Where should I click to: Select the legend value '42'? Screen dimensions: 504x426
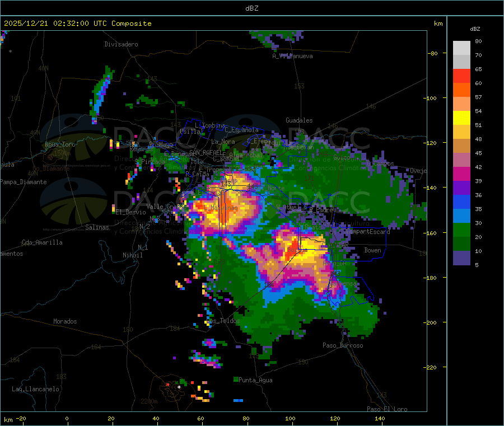pyautogui.click(x=478, y=167)
